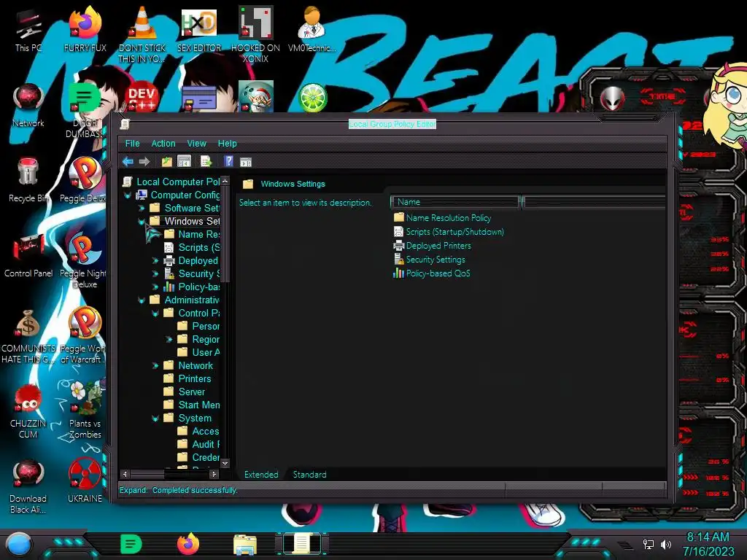
Task: Select Computer Configuration tree node
Action: click(x=178, y=195)
